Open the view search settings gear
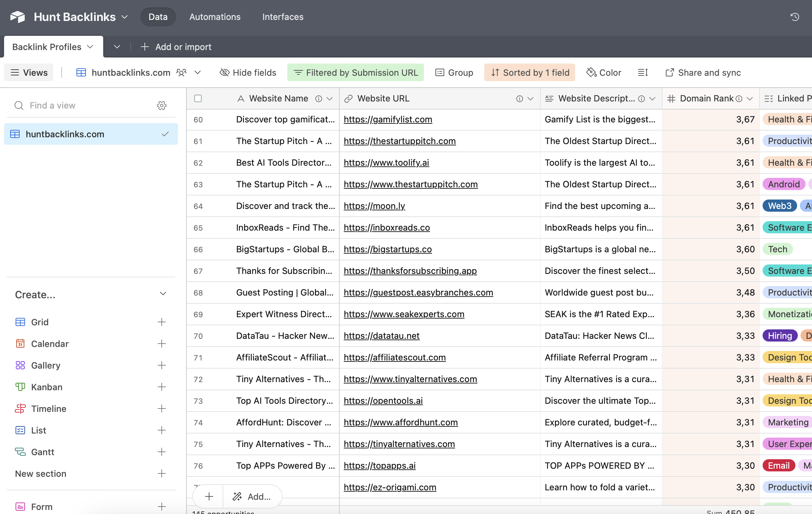Screen dimensions: 812x514 [x=162, y=105]
